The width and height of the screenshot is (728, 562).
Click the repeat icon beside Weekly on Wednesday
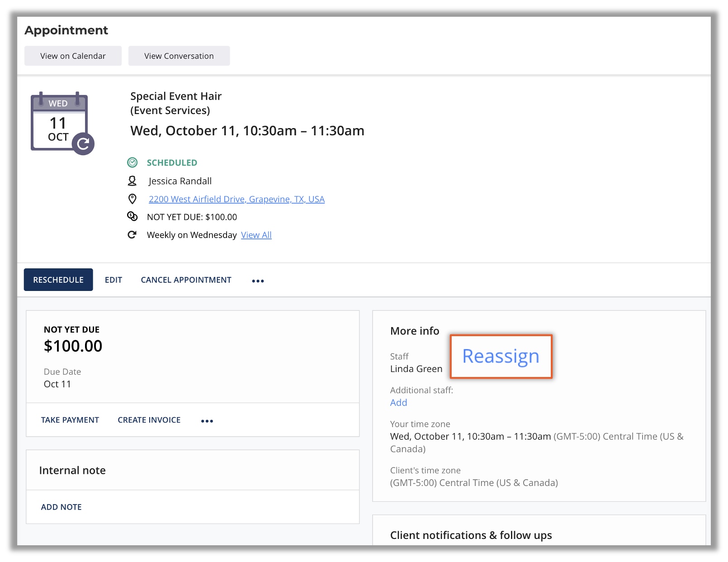click(x=132, y=234)
